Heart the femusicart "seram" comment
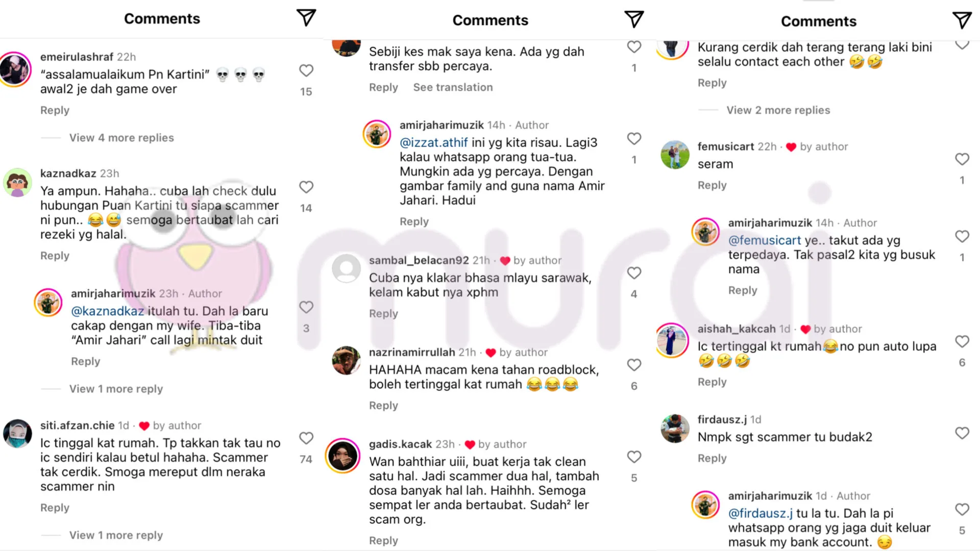The height and width of the screenshot is (551, 980). click(x=962, y=159)
